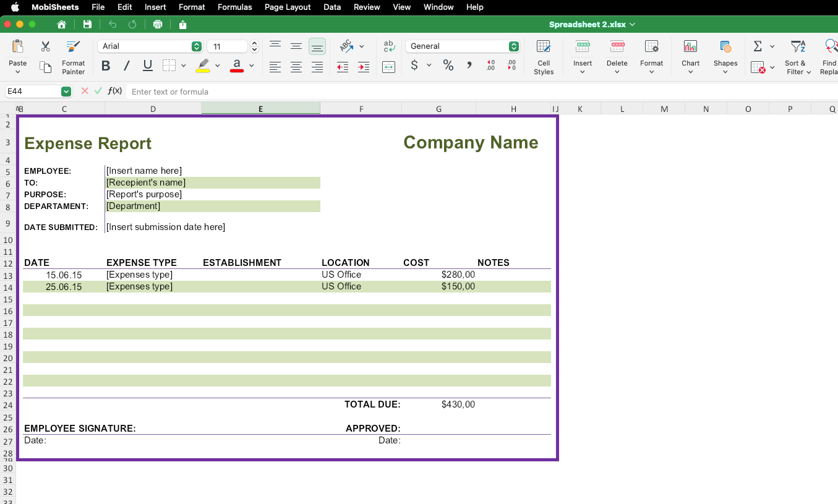The image size is (838, 504).
Task: Open the Find and Replace tool
Action: click(830, 58)
